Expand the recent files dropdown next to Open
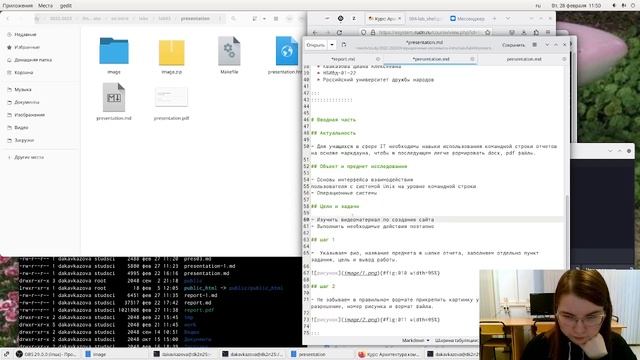Viewport: 640px width, 360px height. 332,45
